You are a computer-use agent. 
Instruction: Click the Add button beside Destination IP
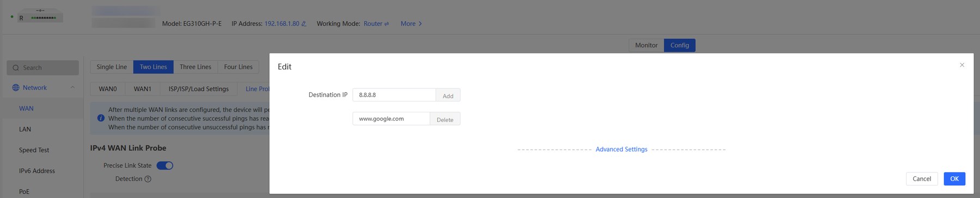[x=448, y=95]
